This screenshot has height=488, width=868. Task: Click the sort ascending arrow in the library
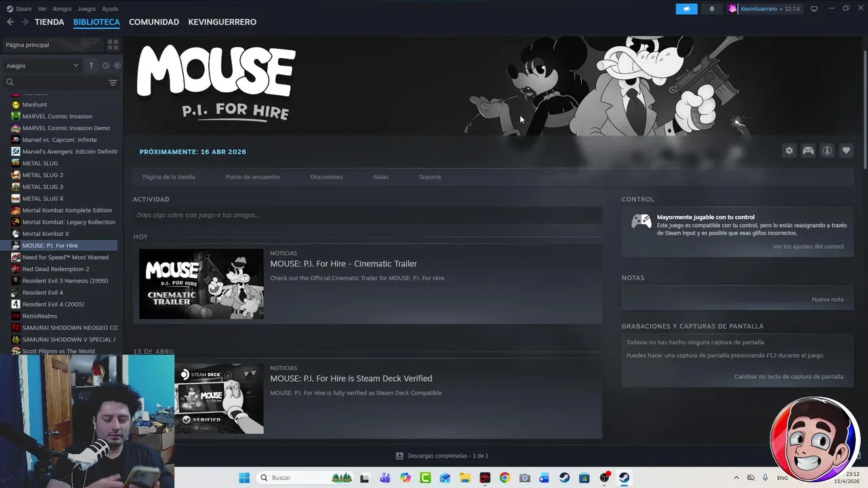(91, 66)
